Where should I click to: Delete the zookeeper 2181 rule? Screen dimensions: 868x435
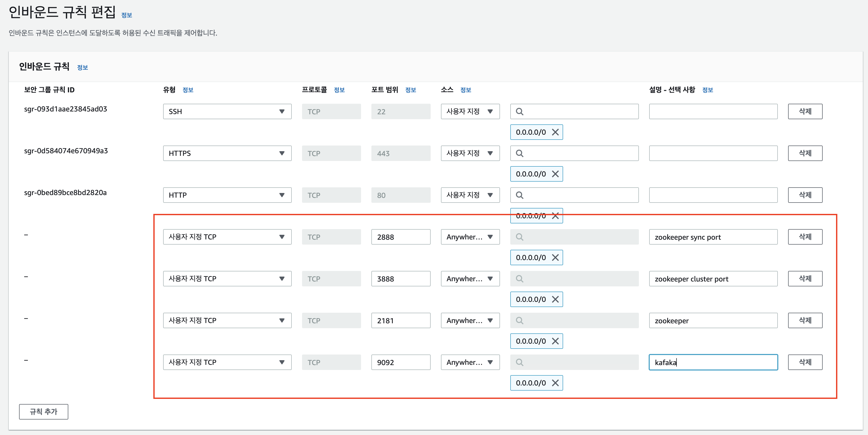point(805,321)
